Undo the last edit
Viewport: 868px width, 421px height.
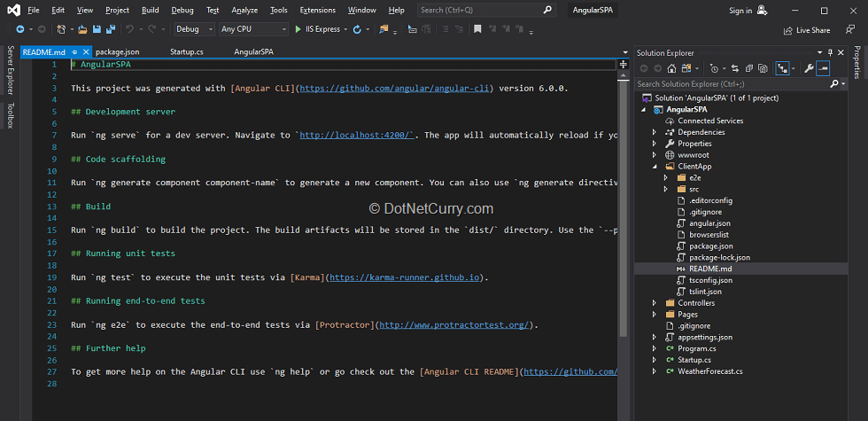tap(129, 28)
